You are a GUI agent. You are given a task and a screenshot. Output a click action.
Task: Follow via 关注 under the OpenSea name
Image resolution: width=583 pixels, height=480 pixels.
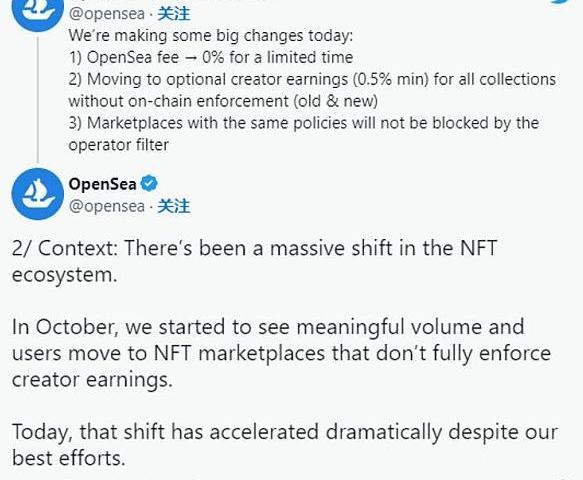coord(174,206)
